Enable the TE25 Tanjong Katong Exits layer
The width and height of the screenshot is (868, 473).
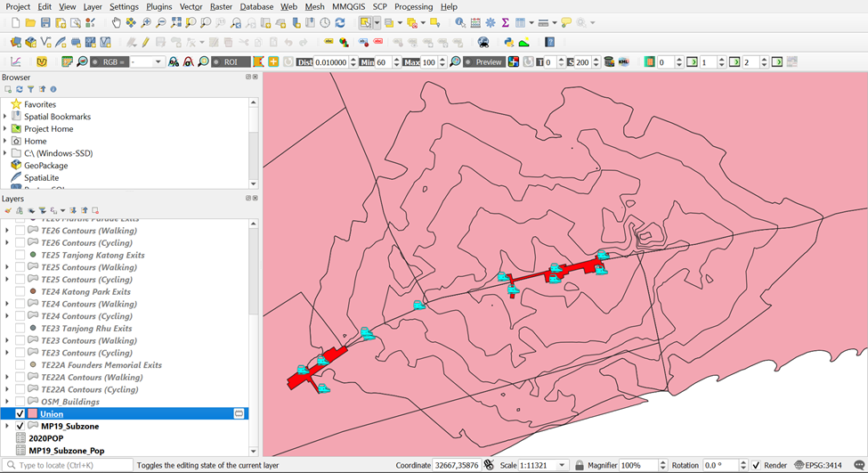click(20, 256)
